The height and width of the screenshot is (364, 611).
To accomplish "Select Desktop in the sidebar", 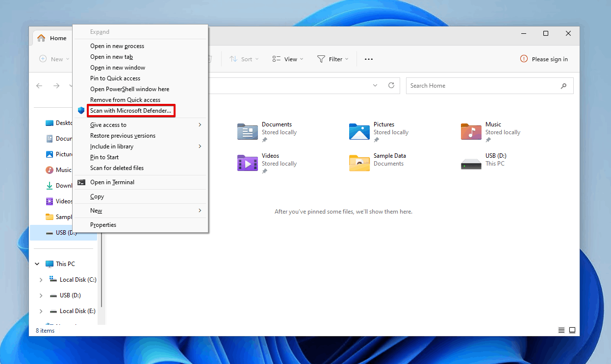I will 60,123.
